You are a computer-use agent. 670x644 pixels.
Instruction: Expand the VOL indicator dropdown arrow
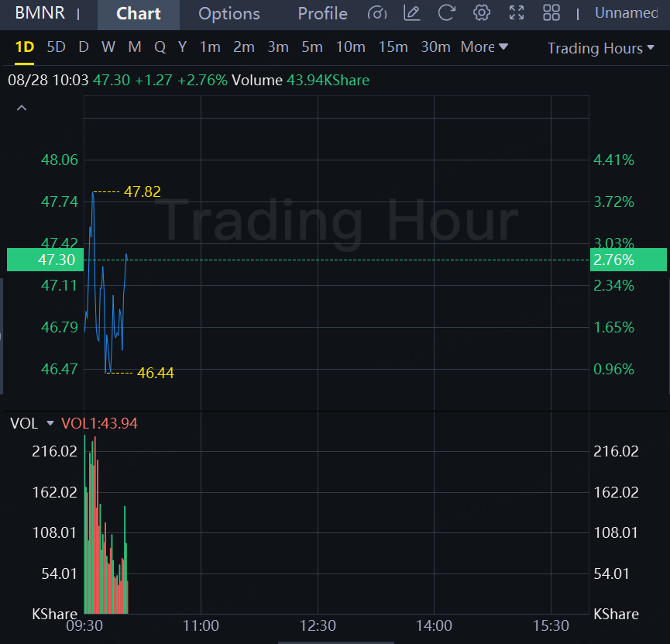click(50, 423)
